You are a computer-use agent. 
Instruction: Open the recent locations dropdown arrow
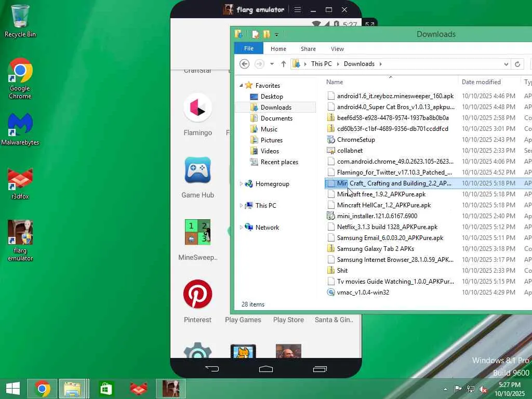272,64
